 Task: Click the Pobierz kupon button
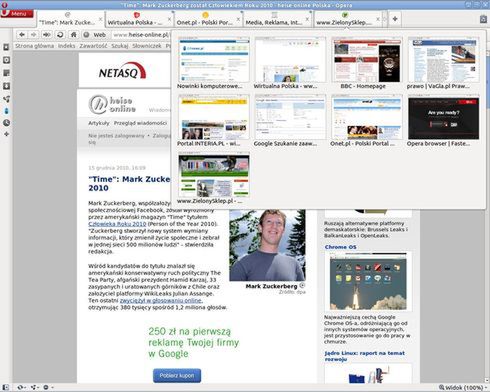point(177,376)
